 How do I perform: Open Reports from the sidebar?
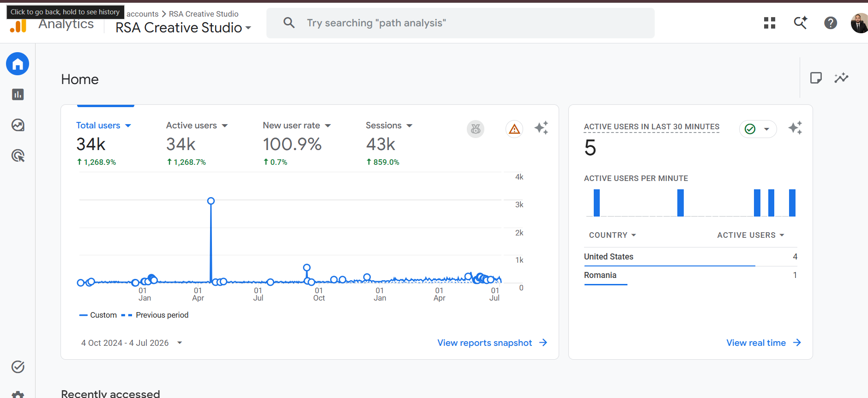point(18,95)
